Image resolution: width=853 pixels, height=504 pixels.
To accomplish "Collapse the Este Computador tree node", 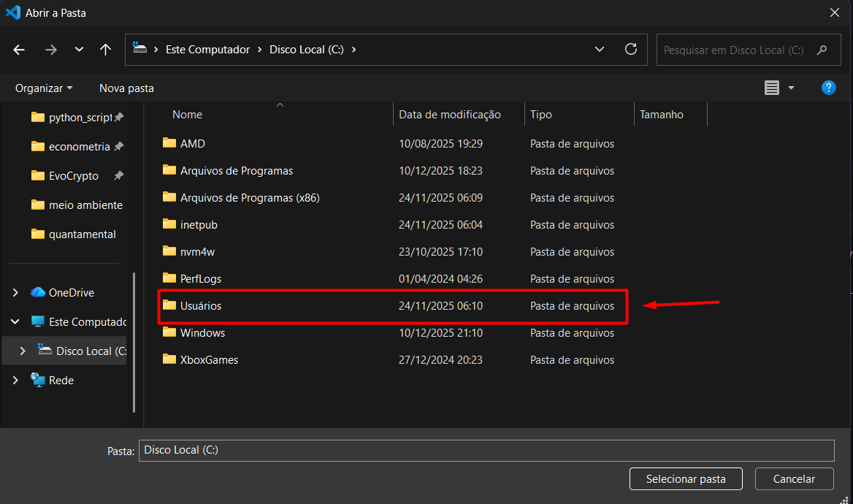I will tap(15, 321).
